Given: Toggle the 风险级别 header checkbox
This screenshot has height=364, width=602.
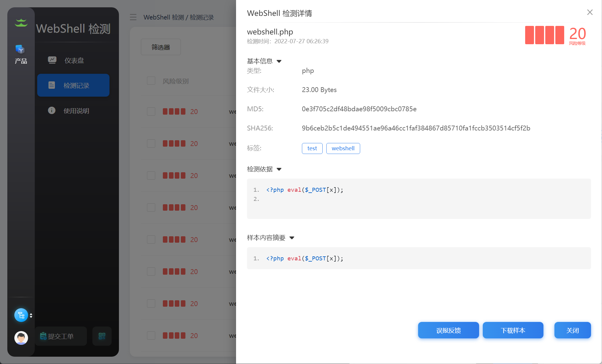Looking at the screenshot, I should (x=151, y=81).
